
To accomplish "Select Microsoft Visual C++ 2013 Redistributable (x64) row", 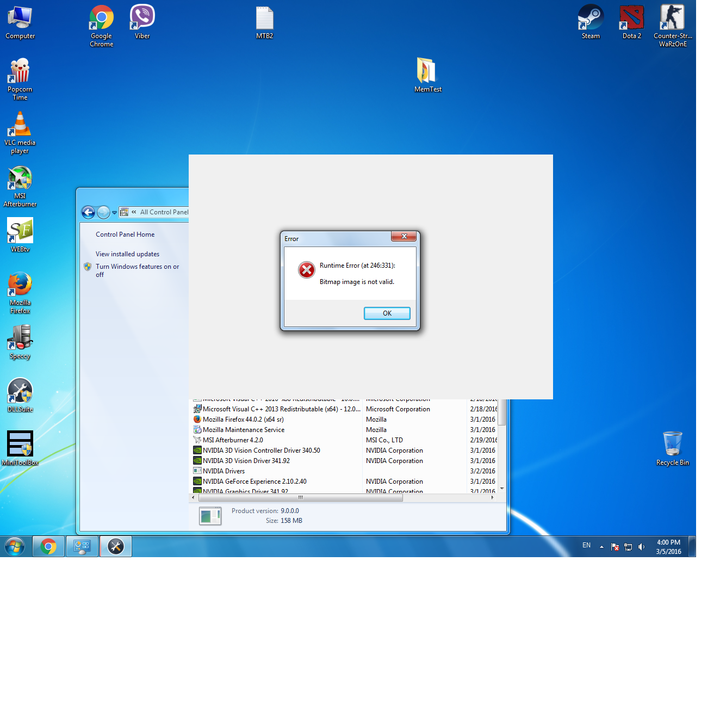I will (x=345, y=409).
